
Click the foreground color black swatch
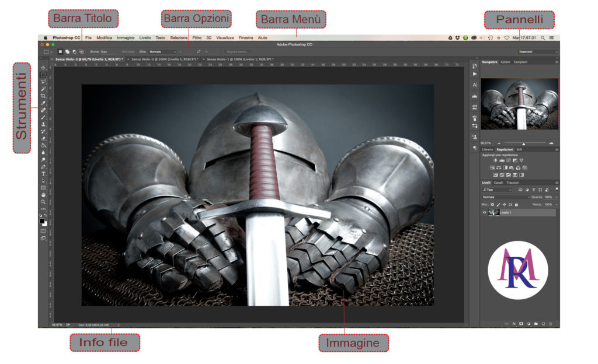pyautogui.click(x=41, y=221)
